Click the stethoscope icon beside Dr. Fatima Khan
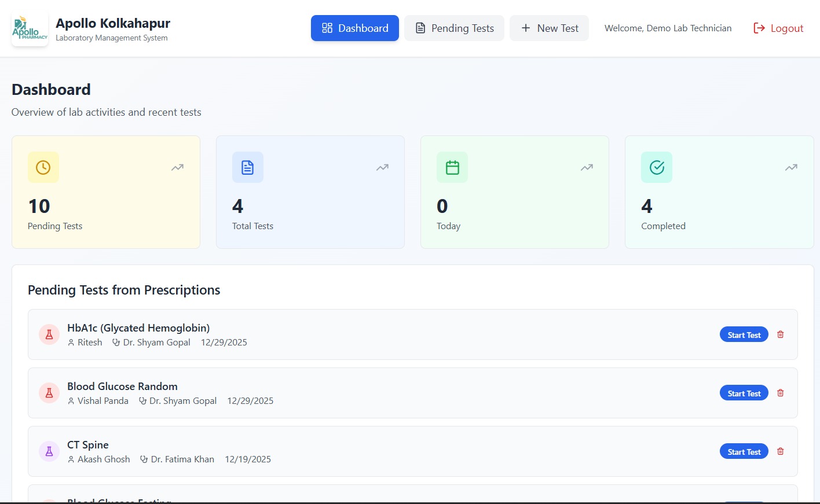This screenshot has width=820, height=504. 143,459
